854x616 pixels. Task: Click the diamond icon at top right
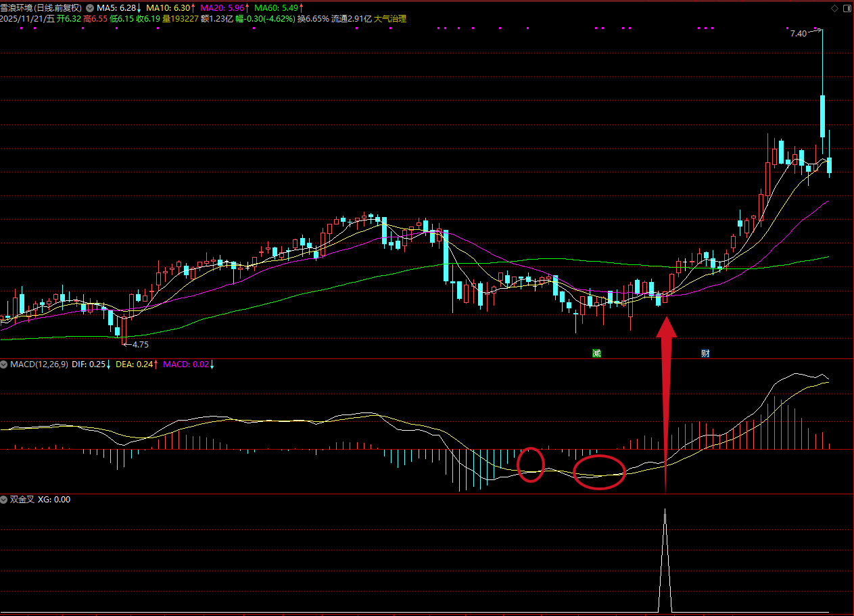(834, 8)
